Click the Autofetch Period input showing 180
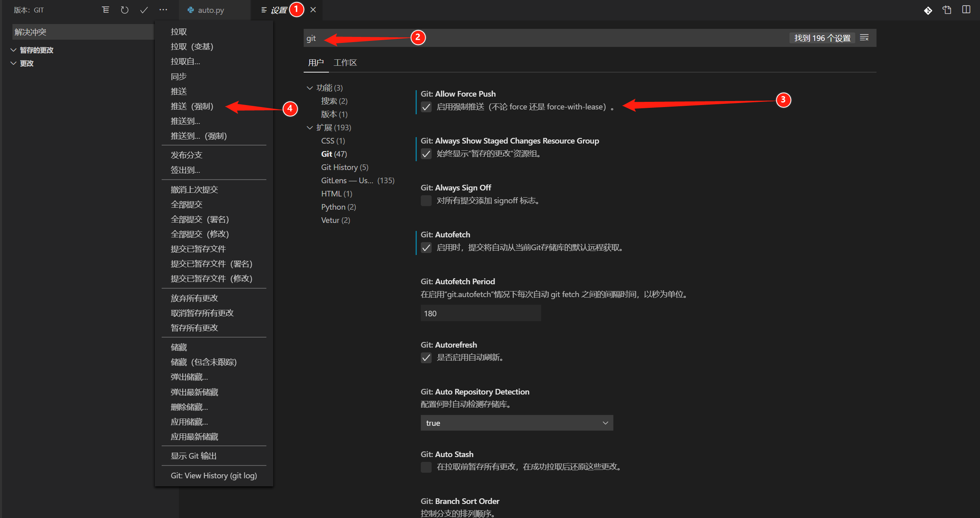This screenshot has width=980, height=518. 480,314
